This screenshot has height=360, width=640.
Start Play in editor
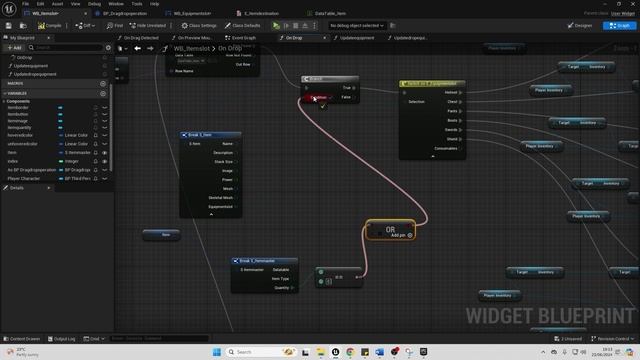[x=276, y=26]
